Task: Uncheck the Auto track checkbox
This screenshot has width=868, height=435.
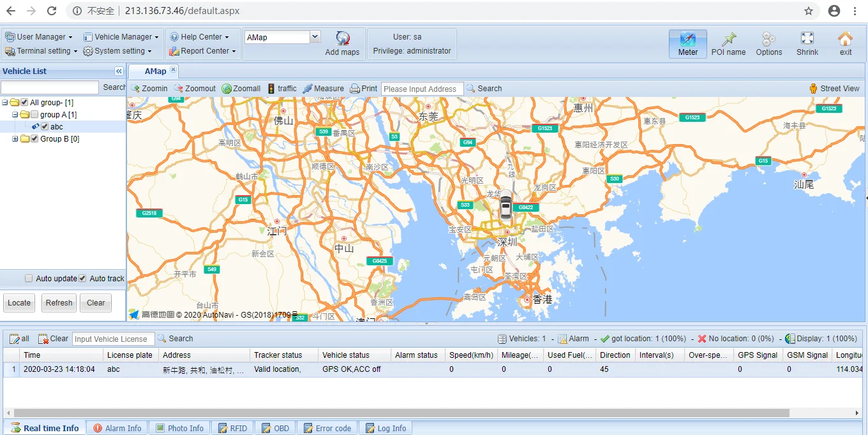Action: (x=82, y=279)
